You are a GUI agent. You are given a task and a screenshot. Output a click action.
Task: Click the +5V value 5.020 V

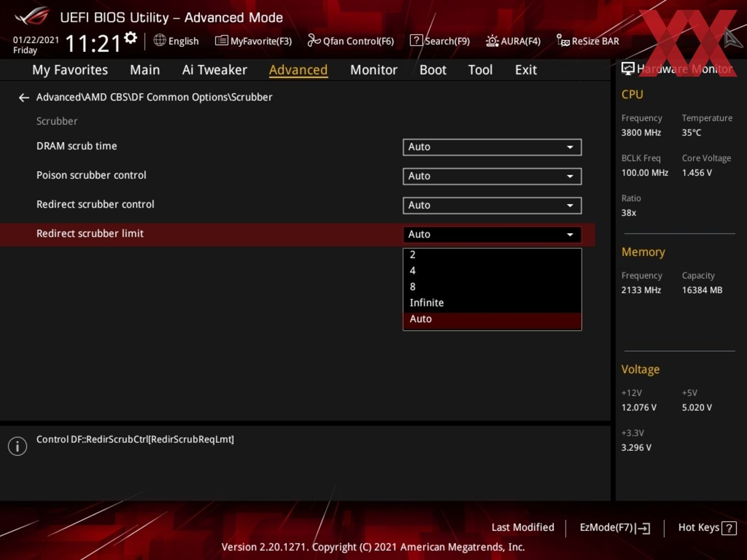696,407
